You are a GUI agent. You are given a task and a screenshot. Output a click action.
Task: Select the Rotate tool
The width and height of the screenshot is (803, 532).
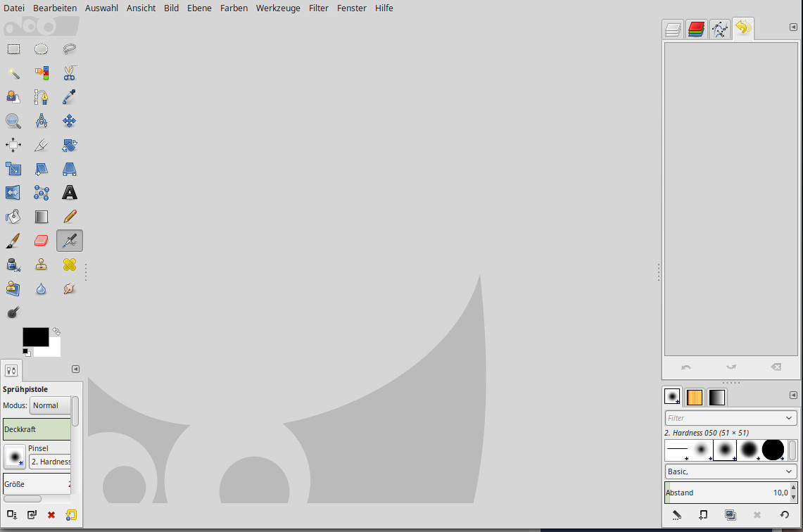coord(69,145)
